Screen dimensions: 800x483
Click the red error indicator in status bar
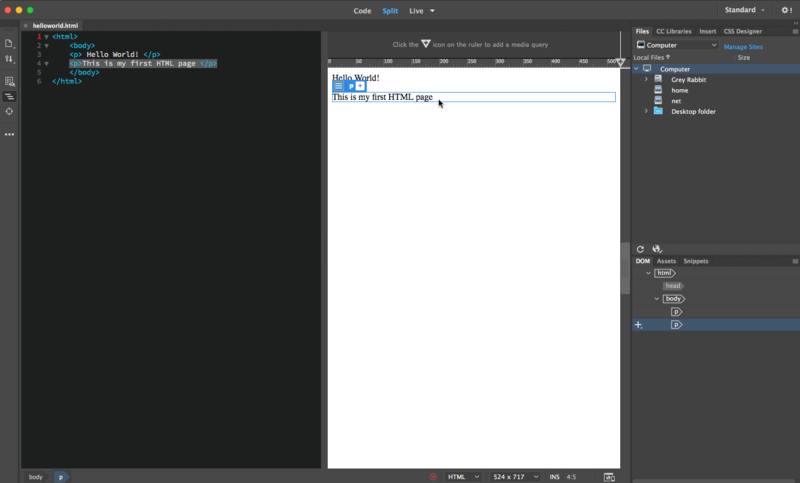click(x=433, y=477)
